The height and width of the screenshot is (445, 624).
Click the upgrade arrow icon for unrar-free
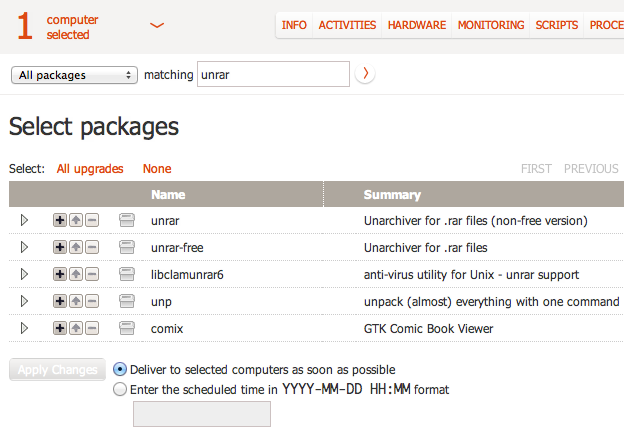(76, 247)
